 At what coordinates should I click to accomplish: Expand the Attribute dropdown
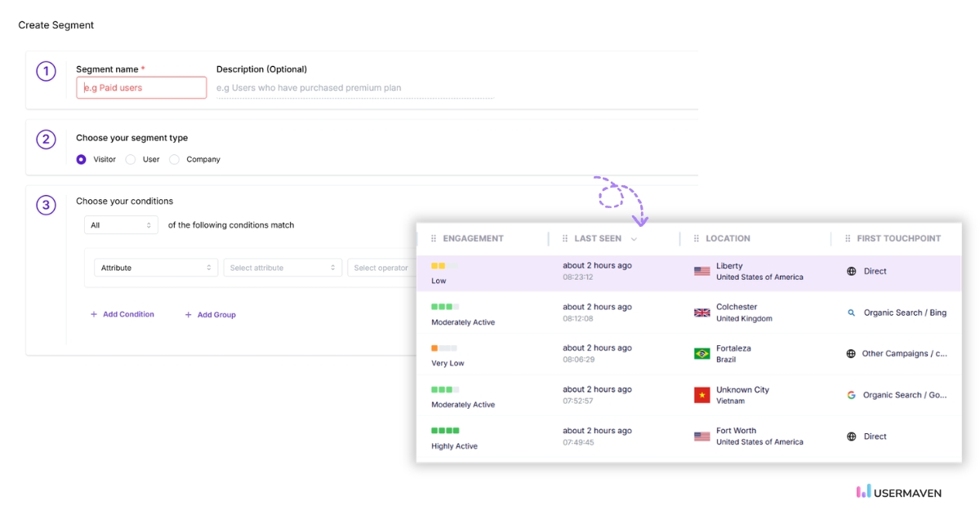[x=155, y=267]
